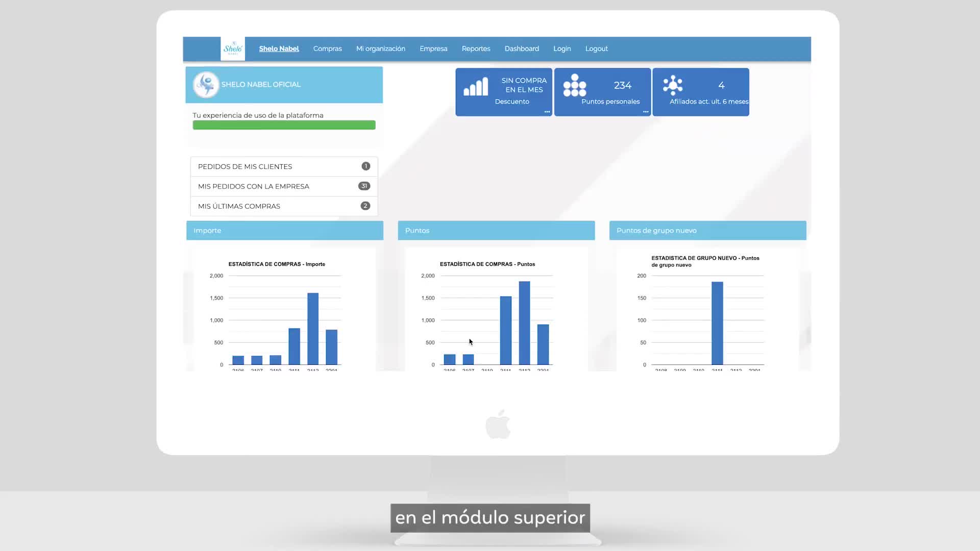Viewport: 980px width, 551px height.
Task: Open Mis pedidos con la empresa
Action: pos(254,187)
